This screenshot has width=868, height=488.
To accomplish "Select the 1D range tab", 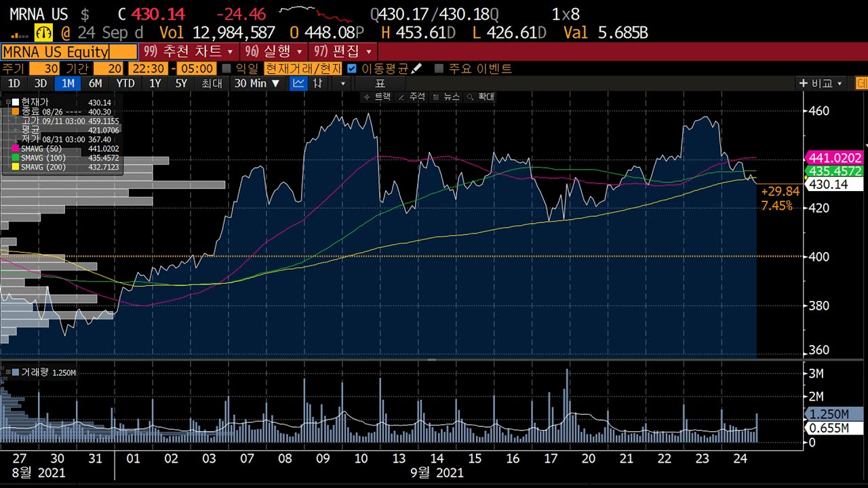I will click(14, 83).
